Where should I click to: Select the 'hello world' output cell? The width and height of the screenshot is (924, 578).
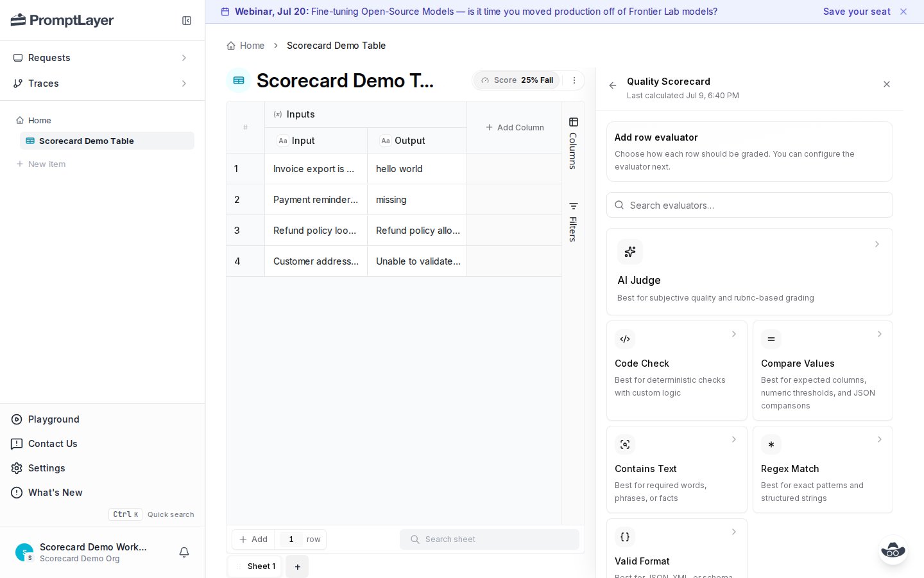tap(417, 169)
